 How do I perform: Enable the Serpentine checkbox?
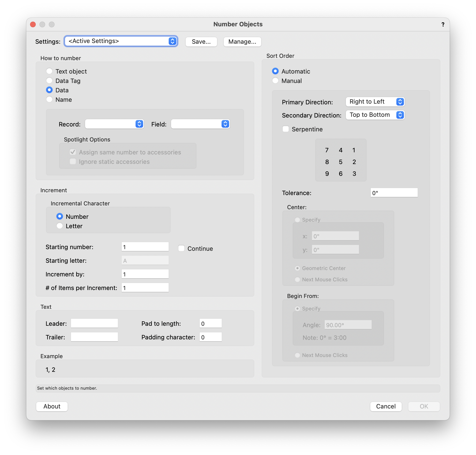click(x=286, y=129)
